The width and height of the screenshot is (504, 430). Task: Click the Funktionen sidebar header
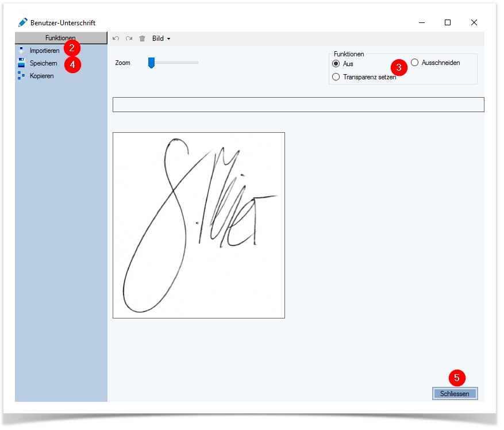coord(61,38)
